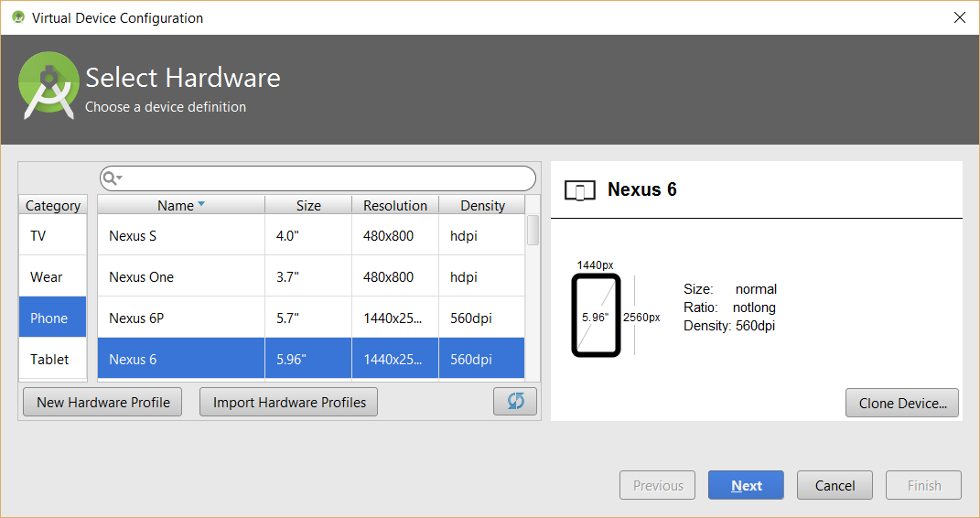Click the phone outline preview showing 5.96"
The image size is (980, 518).
click(x=596, y=316)
